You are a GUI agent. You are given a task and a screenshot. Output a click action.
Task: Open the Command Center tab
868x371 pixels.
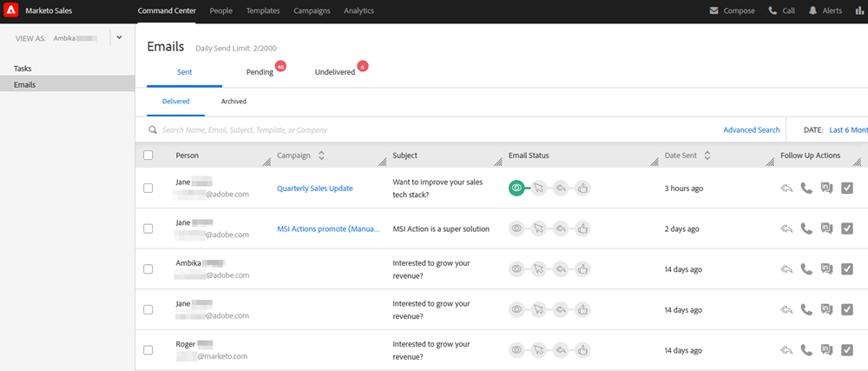click(167, 10)
